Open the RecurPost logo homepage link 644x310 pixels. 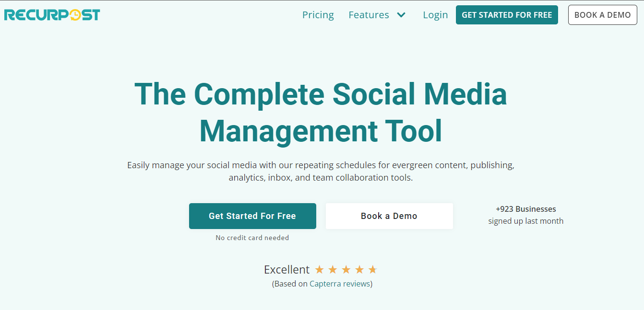(52, 15)
